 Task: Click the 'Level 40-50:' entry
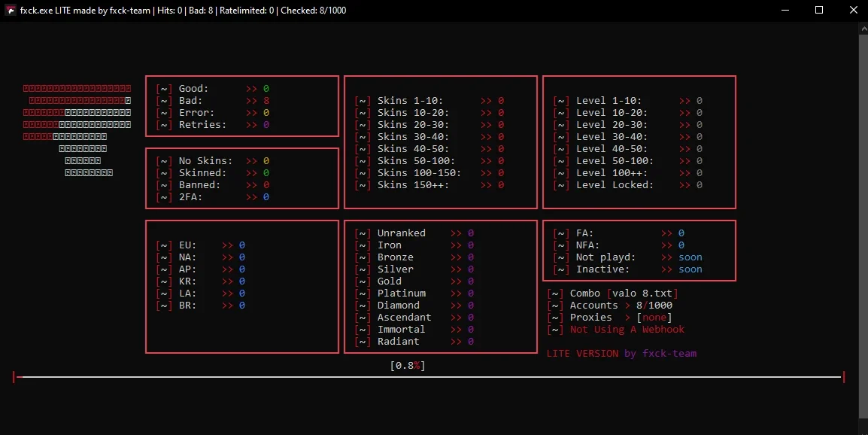pos(628,148)
